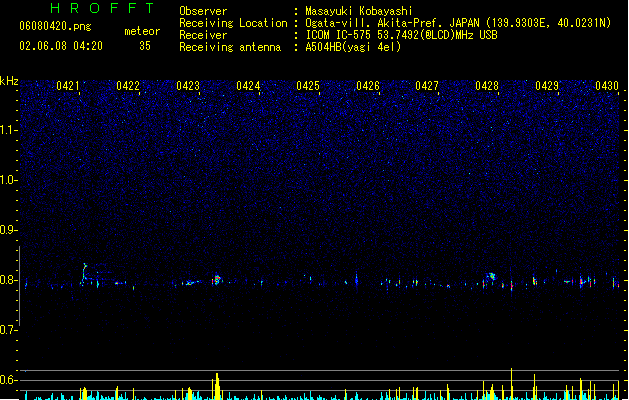
Task: Click the 0423 time marker
Action: tap(188, 86)
